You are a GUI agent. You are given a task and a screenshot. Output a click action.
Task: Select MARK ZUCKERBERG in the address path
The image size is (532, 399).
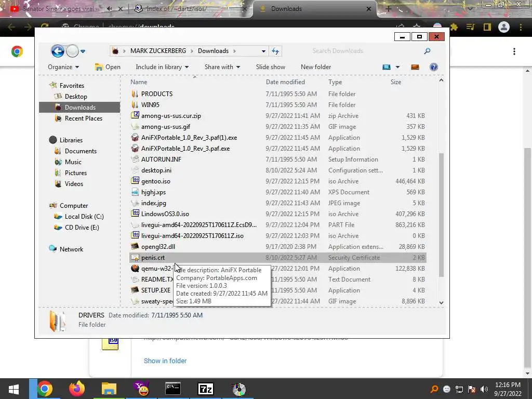coord(158,51)
